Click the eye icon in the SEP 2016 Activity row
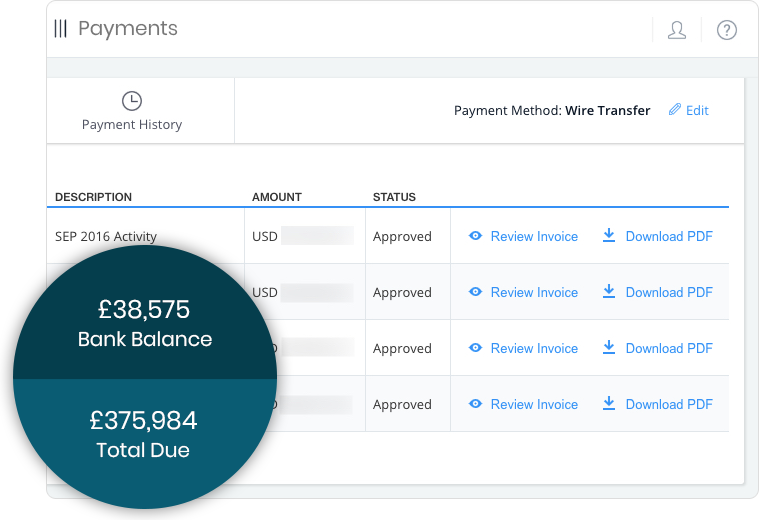This screenshot has width=760, height=520. tap(475, 236)
